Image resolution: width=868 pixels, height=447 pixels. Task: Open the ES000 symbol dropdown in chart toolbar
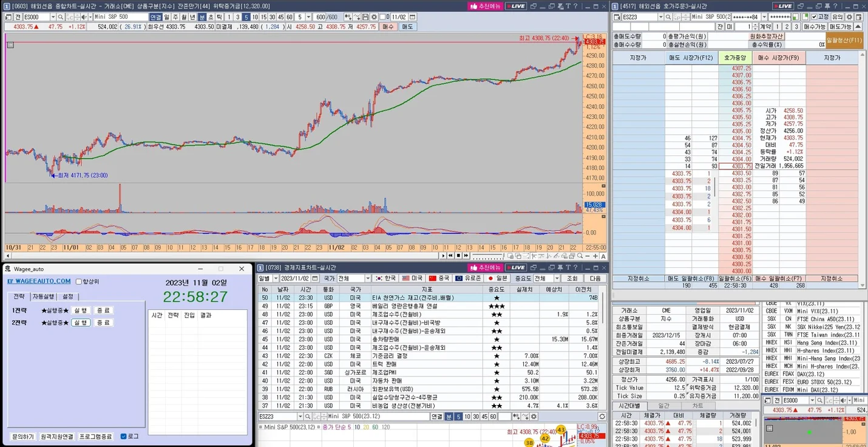tap(52, 16)
